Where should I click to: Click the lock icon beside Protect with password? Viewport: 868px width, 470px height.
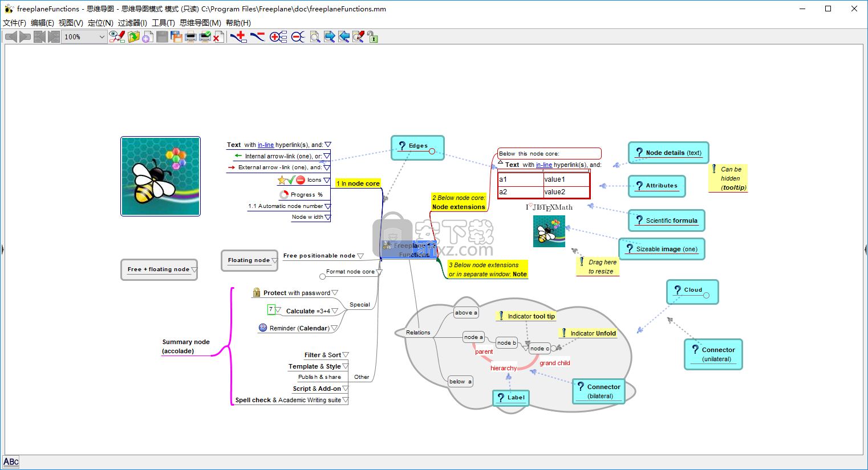click(x=257, y=292)
